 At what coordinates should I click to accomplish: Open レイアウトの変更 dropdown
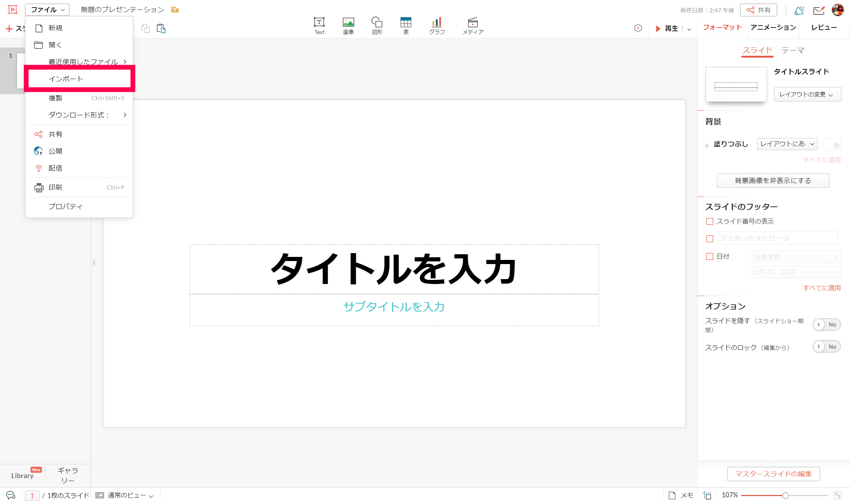point(807,94)
